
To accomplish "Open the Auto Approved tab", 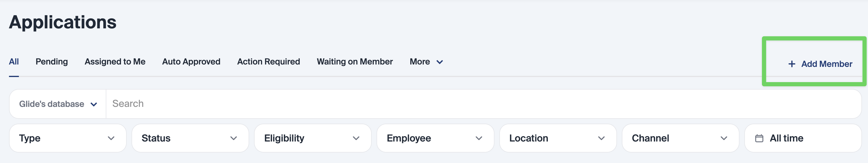I will (191, 62).
